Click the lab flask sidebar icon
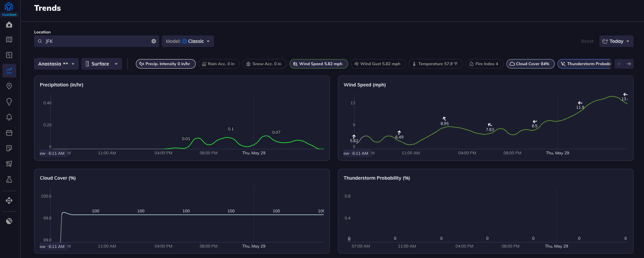Image resolution: width=644 pixels, height=258 pixels. pyautogui.click(x=9, y=179)
